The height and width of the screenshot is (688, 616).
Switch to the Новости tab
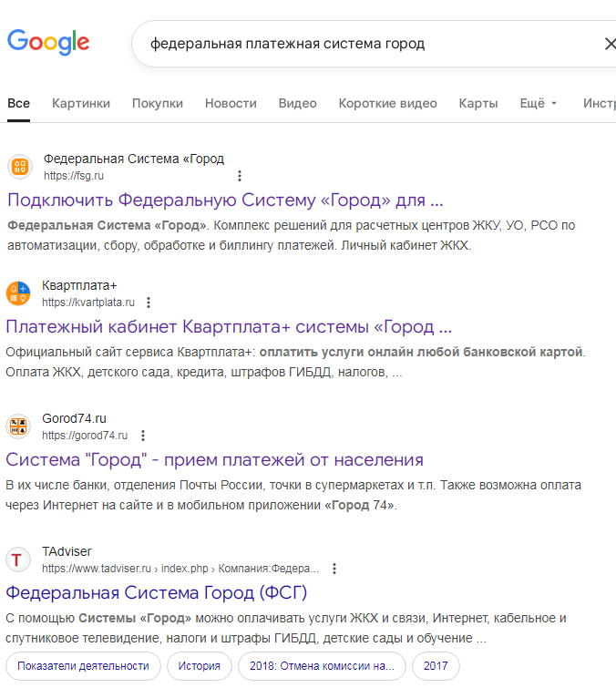point(231,103)
